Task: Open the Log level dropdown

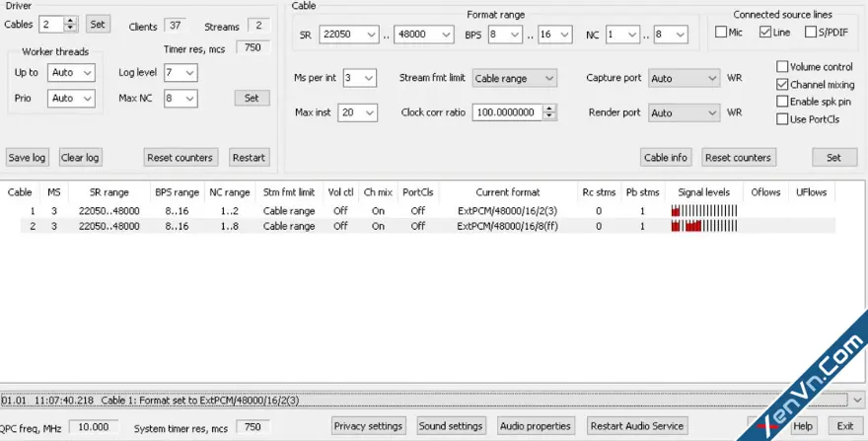Action: pyautogui.click(x=181, y=73)
